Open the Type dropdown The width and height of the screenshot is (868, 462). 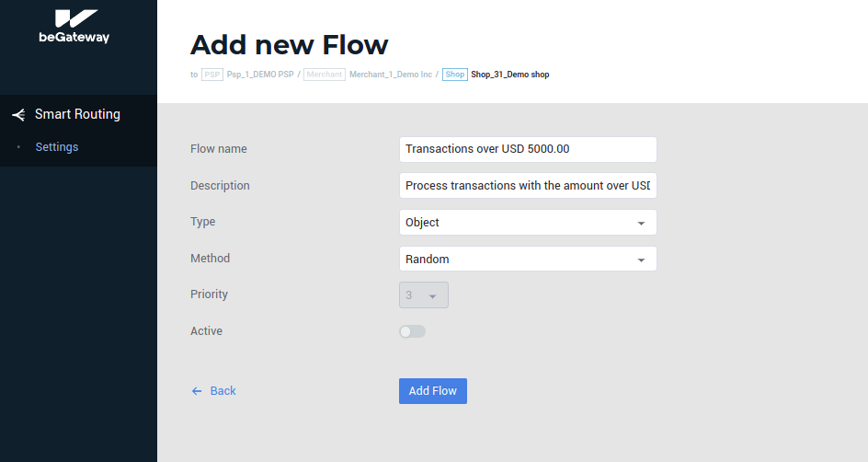click(528, 223)
